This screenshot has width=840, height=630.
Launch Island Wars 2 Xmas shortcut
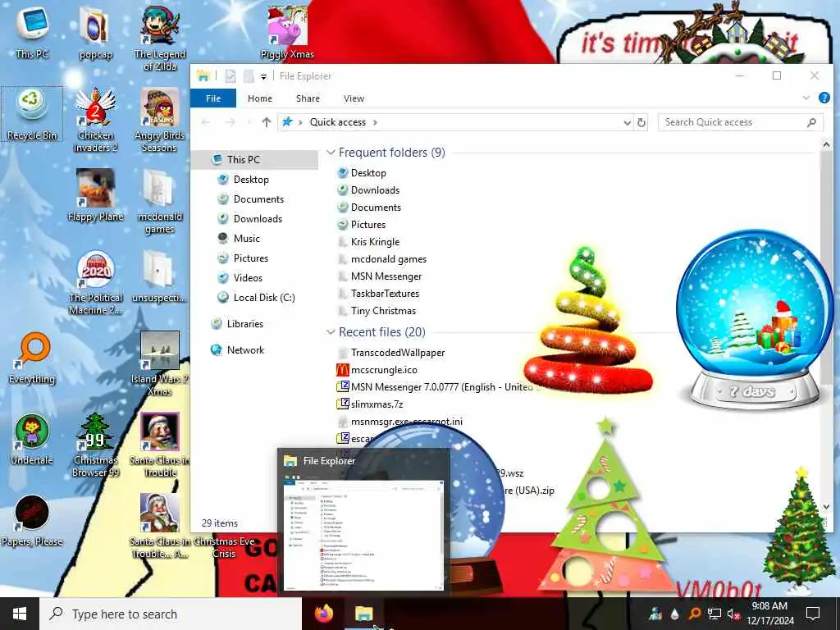[160, 363]
